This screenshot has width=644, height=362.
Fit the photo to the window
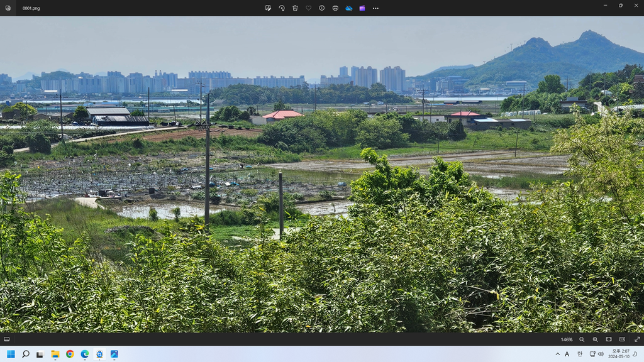point(609,339)
